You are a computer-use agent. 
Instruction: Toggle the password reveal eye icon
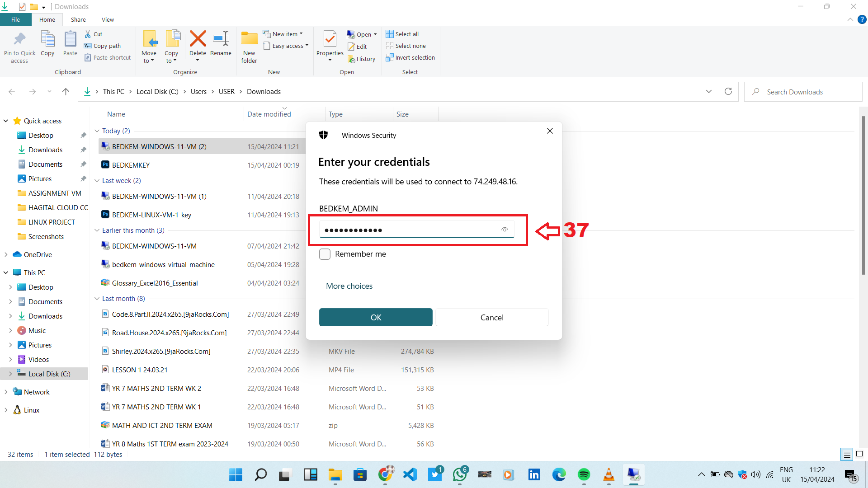[505, 230]
